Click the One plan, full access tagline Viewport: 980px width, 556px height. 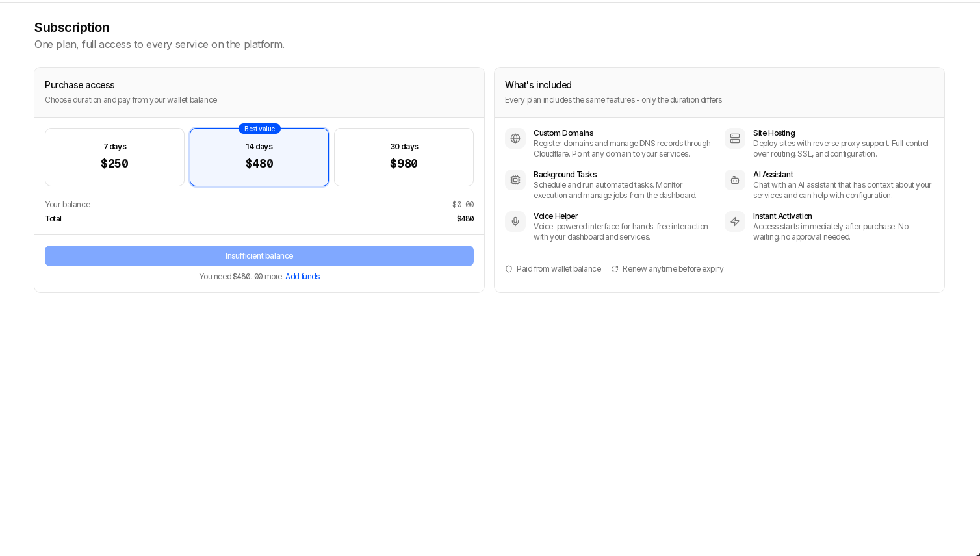159,44
